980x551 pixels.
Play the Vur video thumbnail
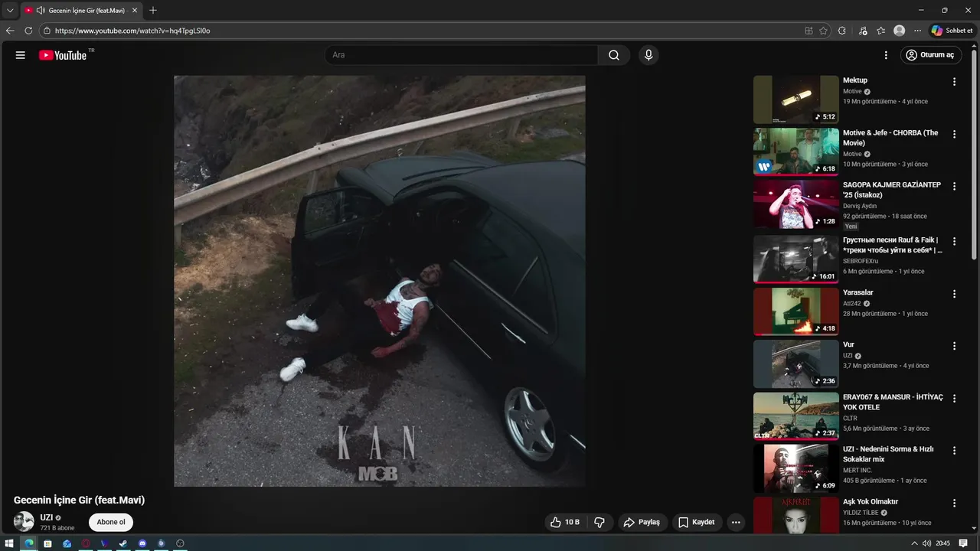pyautogui.click(x=796, y=364)
